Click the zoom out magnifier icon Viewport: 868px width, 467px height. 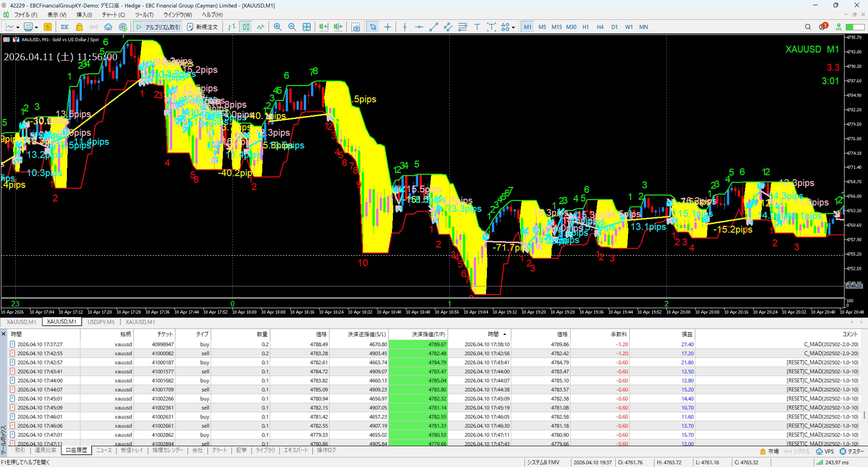[292, 27]
